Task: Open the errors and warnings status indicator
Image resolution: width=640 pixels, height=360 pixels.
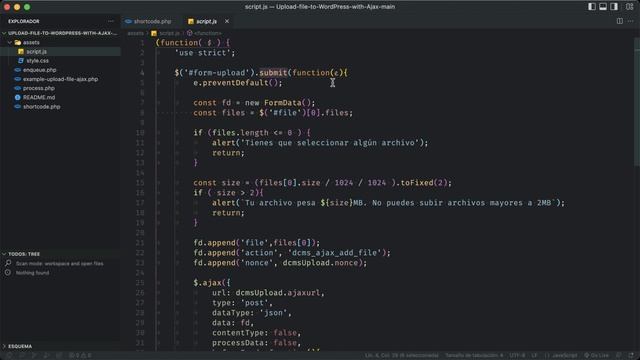Action: (80, 356)
